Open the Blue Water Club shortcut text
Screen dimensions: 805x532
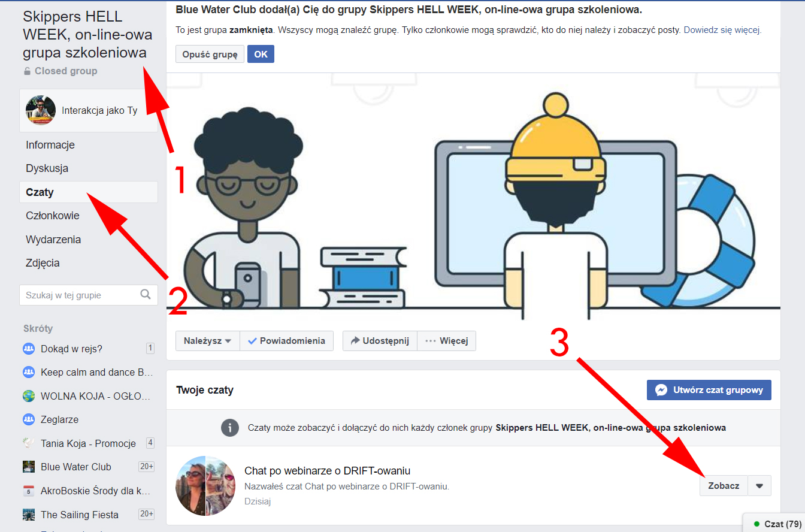point(76,467)
